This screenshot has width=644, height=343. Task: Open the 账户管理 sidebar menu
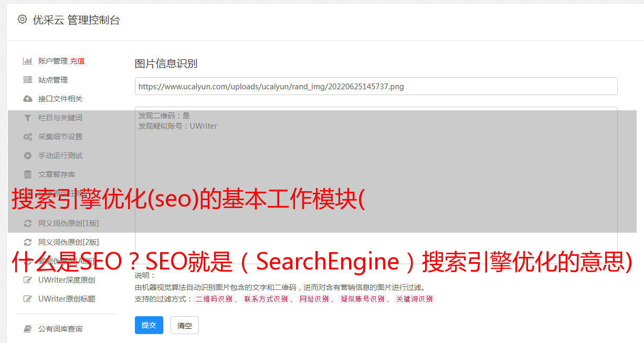[x=53, y=61]
